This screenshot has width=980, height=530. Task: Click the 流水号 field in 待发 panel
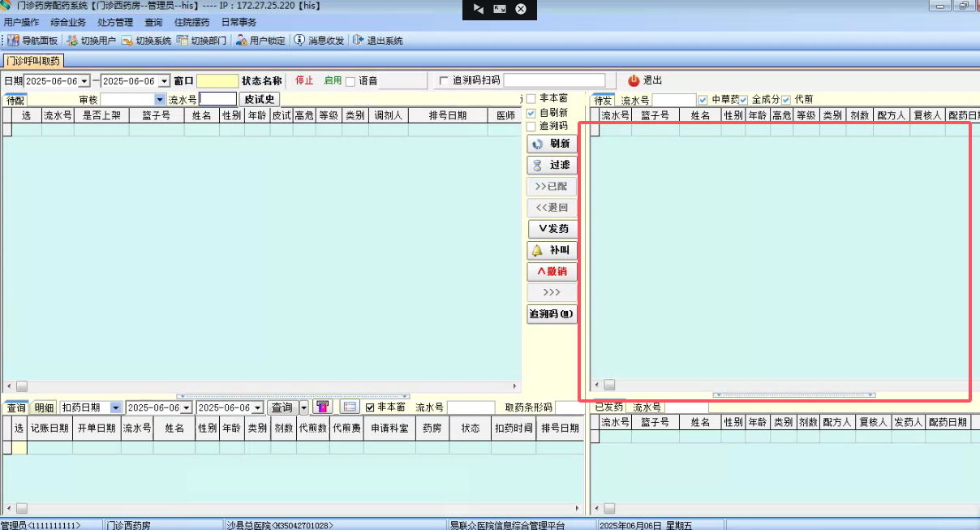pos(673,100)
